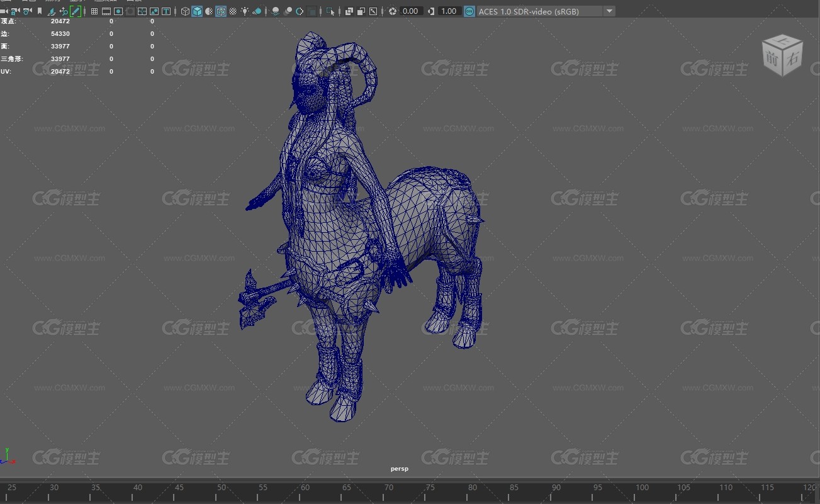Select the Grease Pencil tool icon
This screenshot has height=504, width=820.
point(76,11)
